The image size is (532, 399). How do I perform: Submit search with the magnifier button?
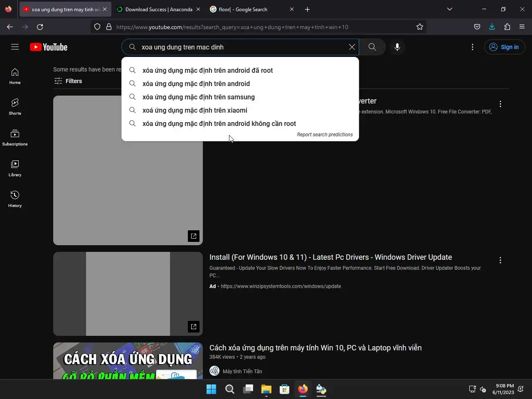pos(372,47)
